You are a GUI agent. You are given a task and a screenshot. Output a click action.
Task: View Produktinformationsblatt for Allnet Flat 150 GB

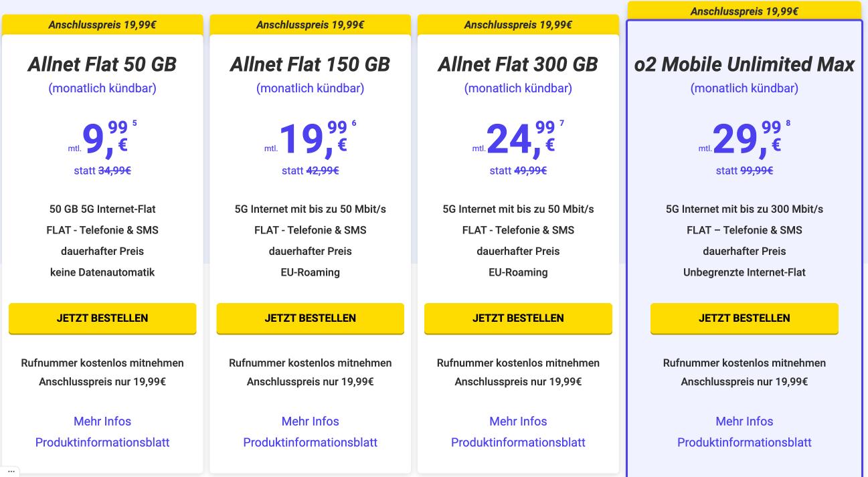pyautogui.click(x=311, y=443)
